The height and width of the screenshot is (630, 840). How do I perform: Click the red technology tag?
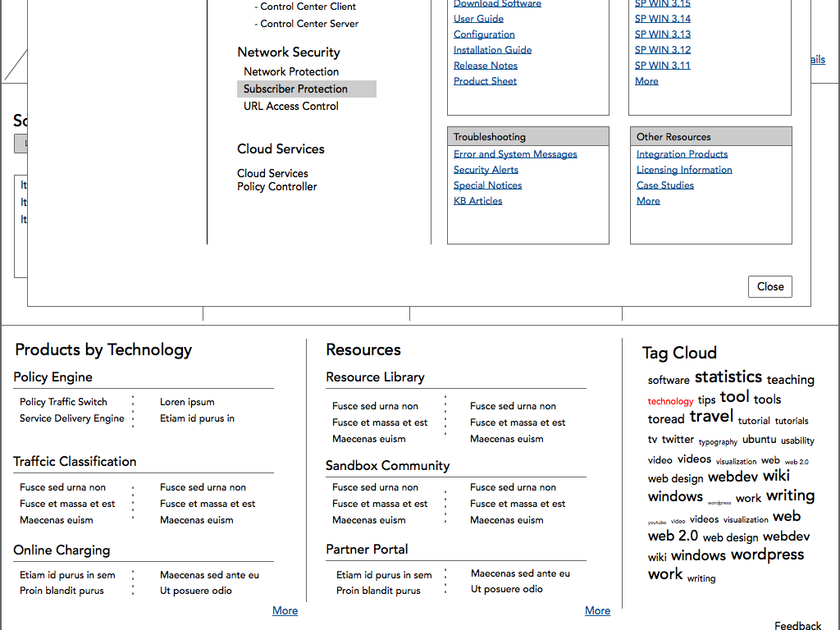670,401
